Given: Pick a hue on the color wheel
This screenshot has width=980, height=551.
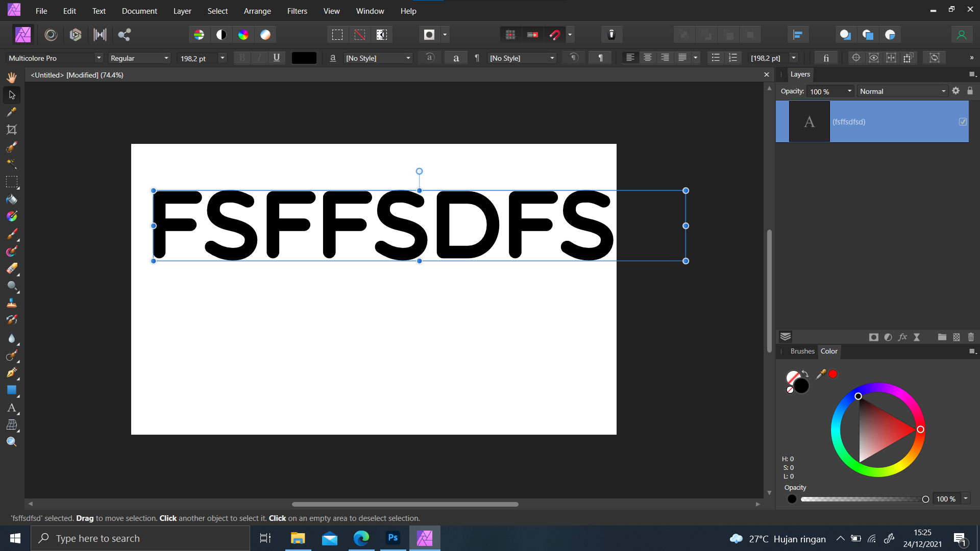Looking at the screenshot, I should click(920, 429).
